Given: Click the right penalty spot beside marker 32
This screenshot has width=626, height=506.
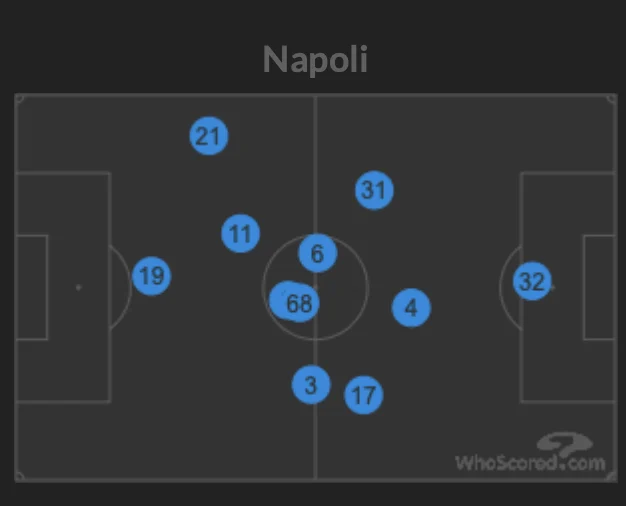Looking at the screenshot, I should point(553,287).
